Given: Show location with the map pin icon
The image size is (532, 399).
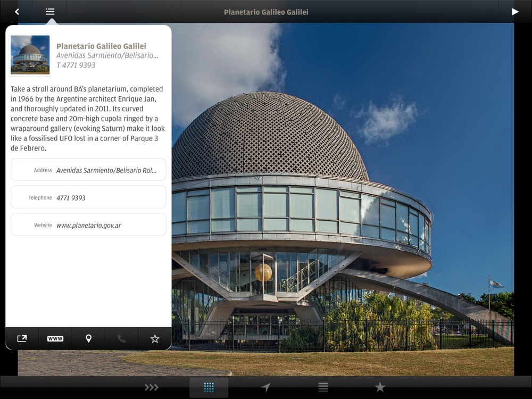Looking at the screenshot, I should pos(88,338).
